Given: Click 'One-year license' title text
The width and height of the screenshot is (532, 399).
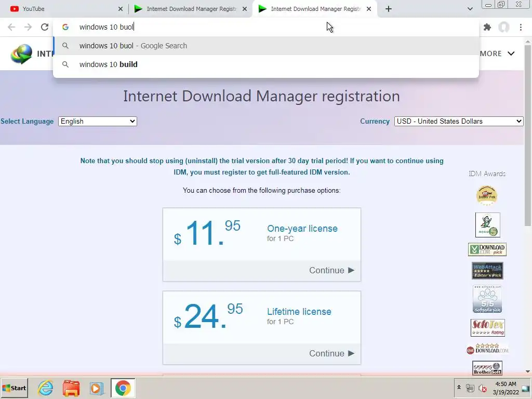Looking at the screenshot, I should pos(302,229).
